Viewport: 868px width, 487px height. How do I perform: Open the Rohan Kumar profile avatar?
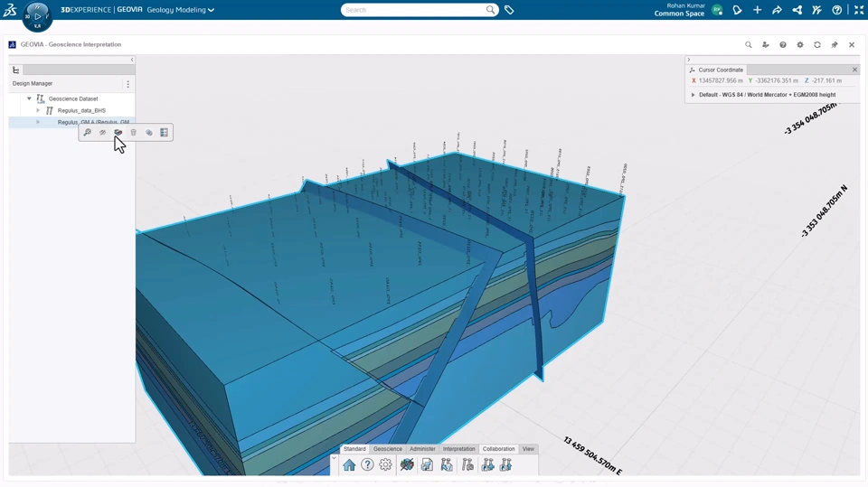click(x=717, y=10)
